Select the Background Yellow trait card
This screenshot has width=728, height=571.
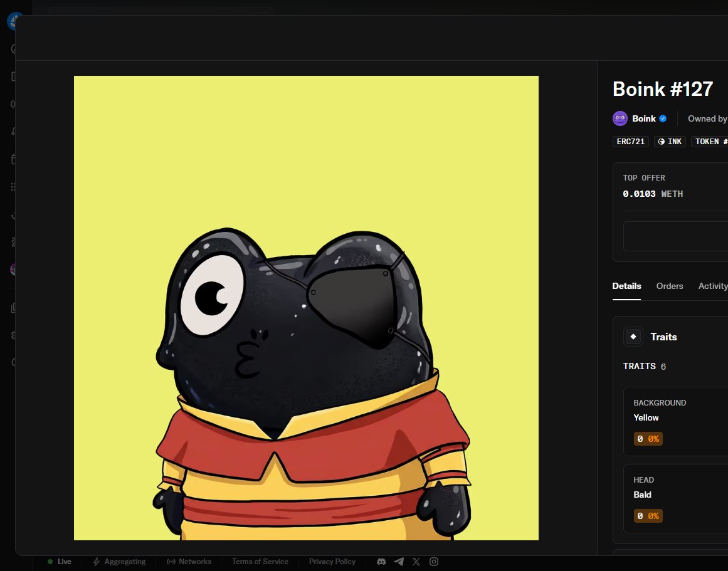click(675, 422)
